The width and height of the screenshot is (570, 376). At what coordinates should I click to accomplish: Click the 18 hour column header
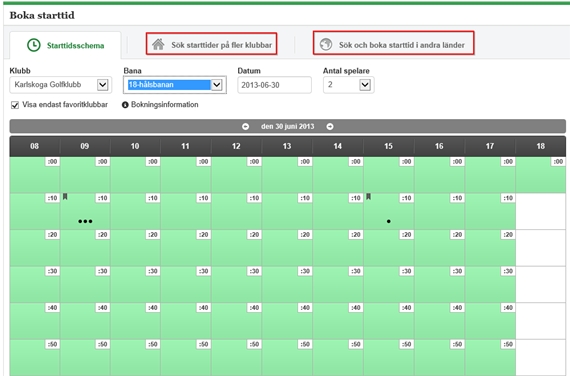pos(541,146)
